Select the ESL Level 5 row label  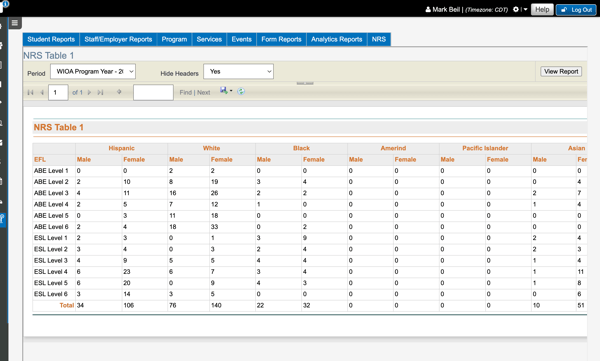tap(51, 283)
